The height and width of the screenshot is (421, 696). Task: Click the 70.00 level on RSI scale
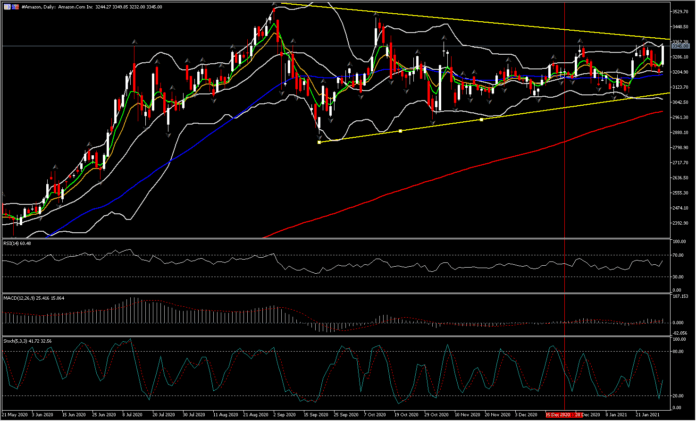(678, 256)
